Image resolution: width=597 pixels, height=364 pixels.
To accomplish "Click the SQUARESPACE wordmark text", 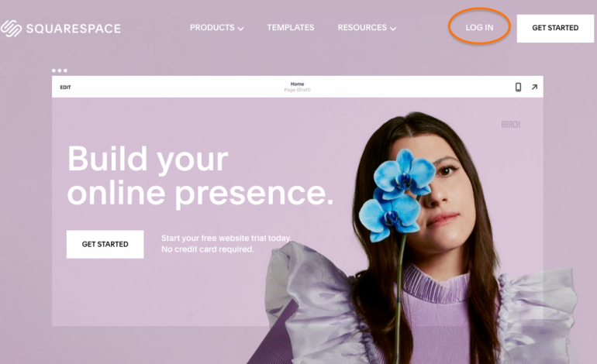I will (74, 29).
